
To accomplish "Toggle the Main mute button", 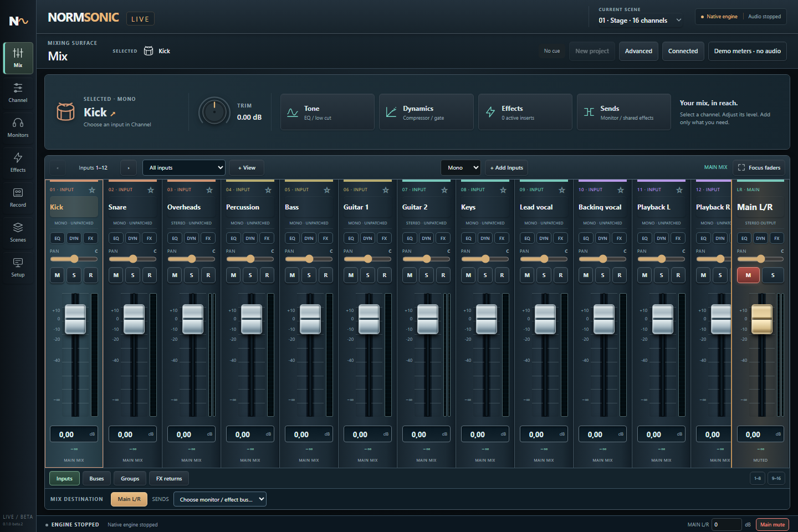I will click(x=773, y=525).
